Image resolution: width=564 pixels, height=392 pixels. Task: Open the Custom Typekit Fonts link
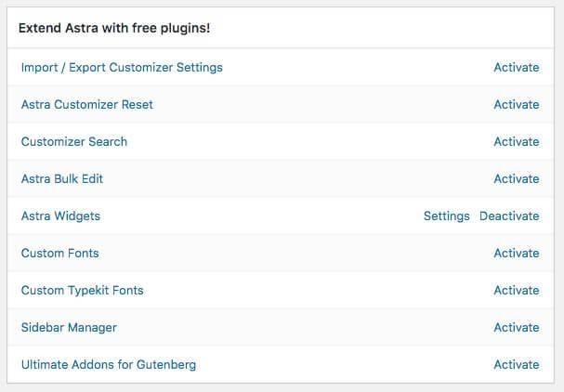click(x=82, y=290)
